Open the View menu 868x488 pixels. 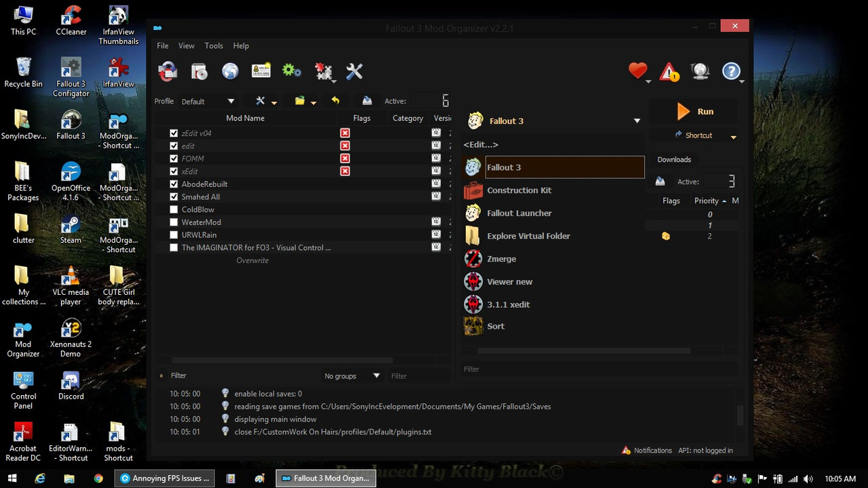186,45
